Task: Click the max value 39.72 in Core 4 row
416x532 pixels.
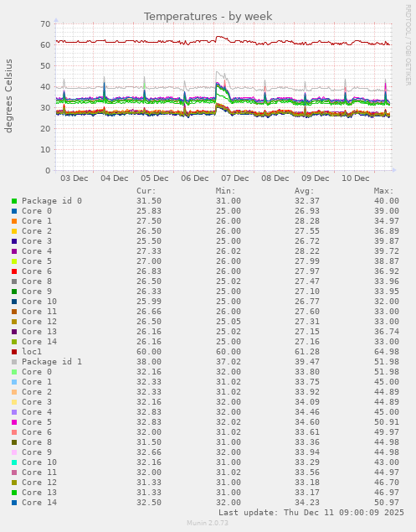Action: [387, 251]
